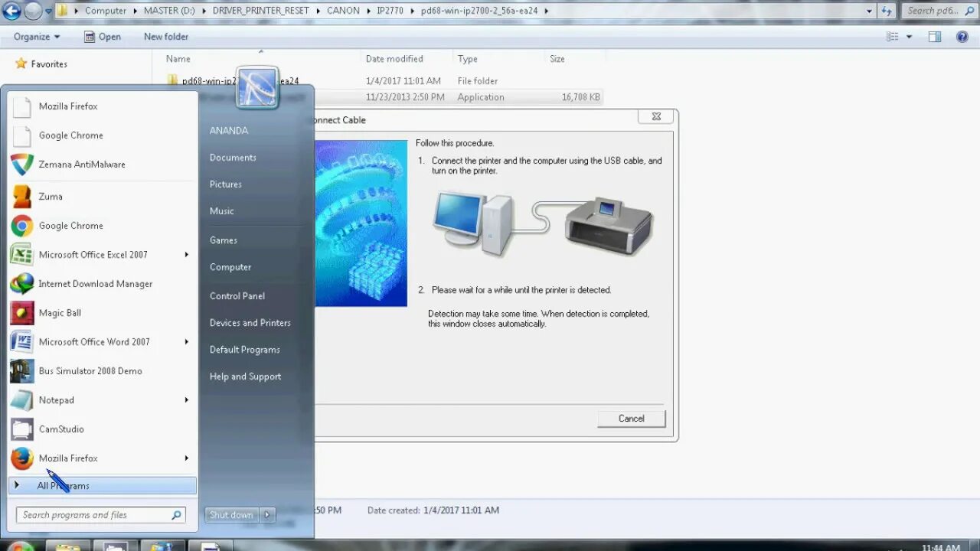The width and height of the screenshot is (980, 551).
Task: Open the Zuma game shortcut
Action: coord(103,197)
